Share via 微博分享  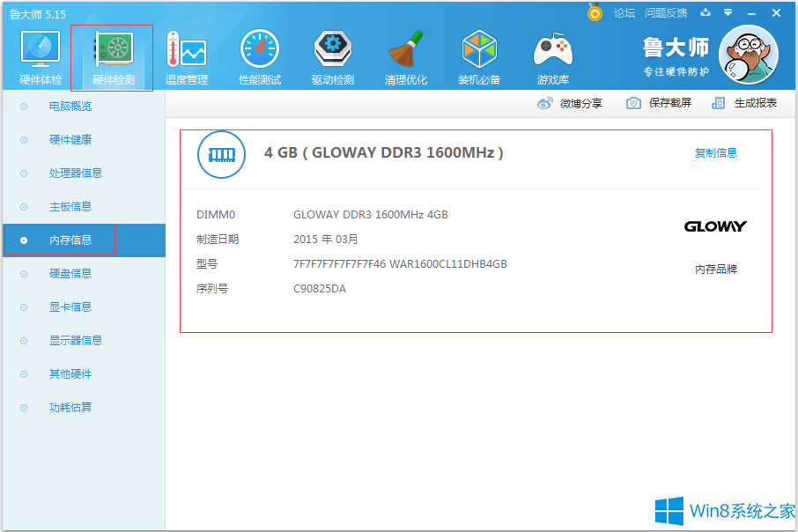[583, 102]
